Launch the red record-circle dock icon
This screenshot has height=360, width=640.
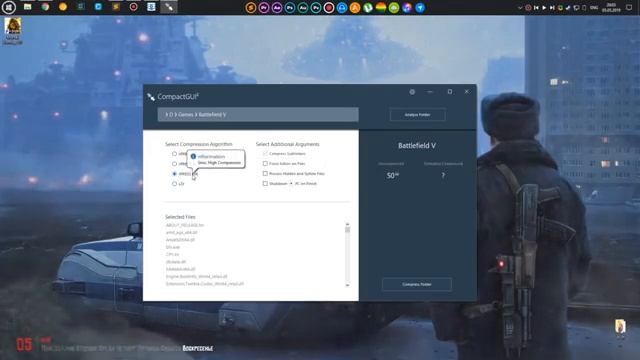pyautogui.click(x=329, y=8)
